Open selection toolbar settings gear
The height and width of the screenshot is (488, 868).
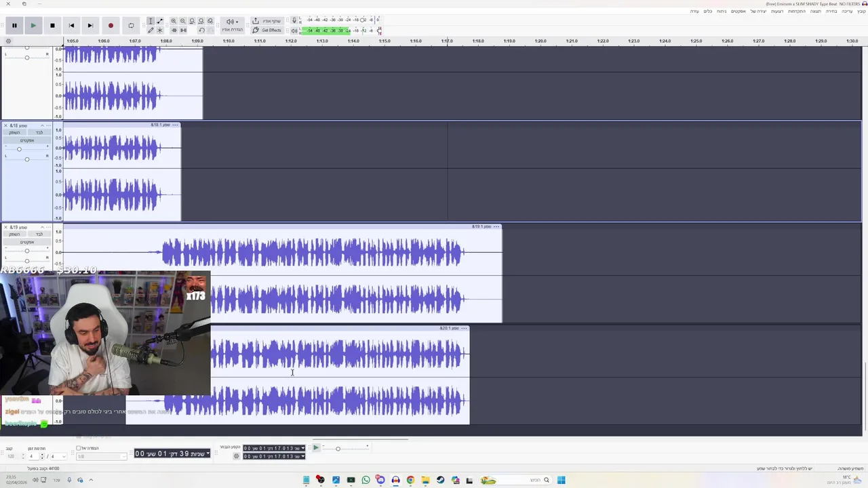[236, 456]
